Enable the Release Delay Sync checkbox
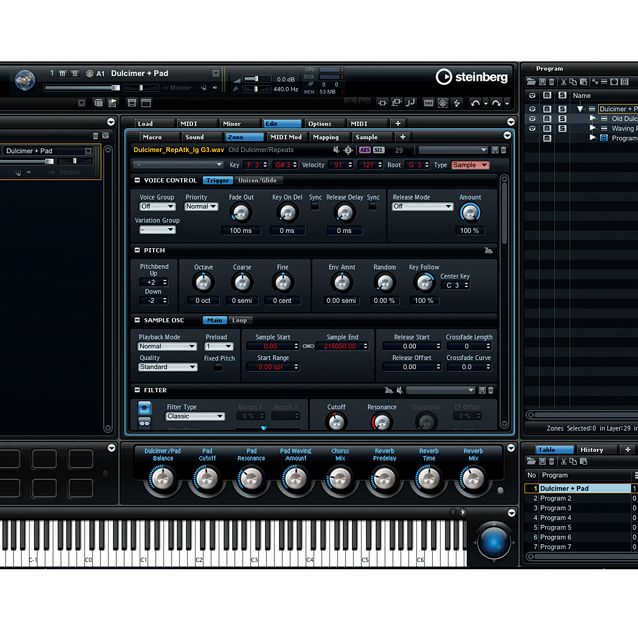This screenshot has width=638, height=638. point(372,206)
